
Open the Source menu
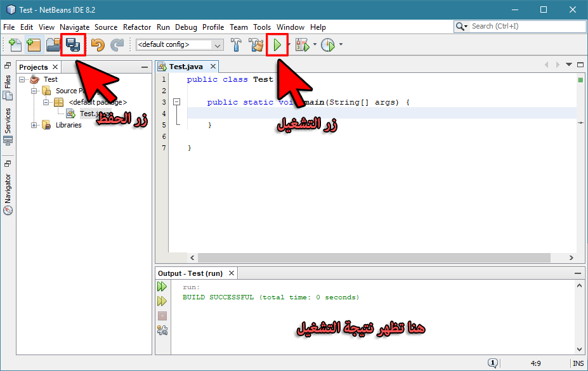click(x=106, y=27)
